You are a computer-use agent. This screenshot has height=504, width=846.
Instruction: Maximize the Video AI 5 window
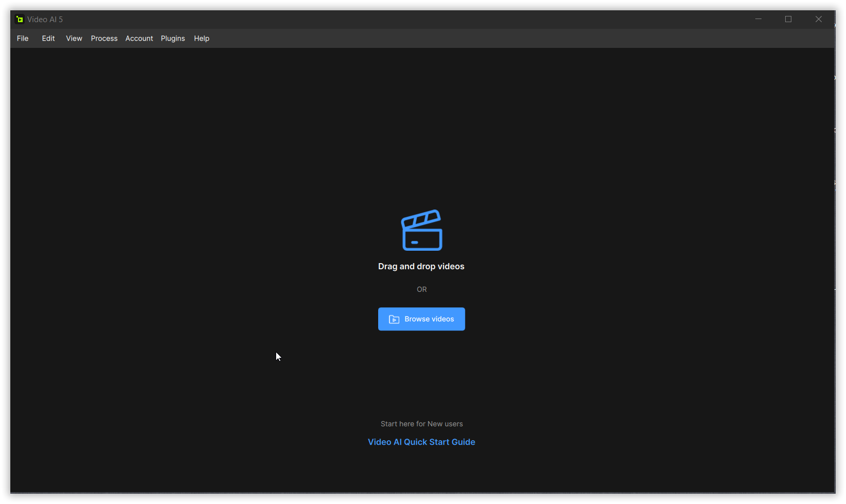(x=788, y=19)
